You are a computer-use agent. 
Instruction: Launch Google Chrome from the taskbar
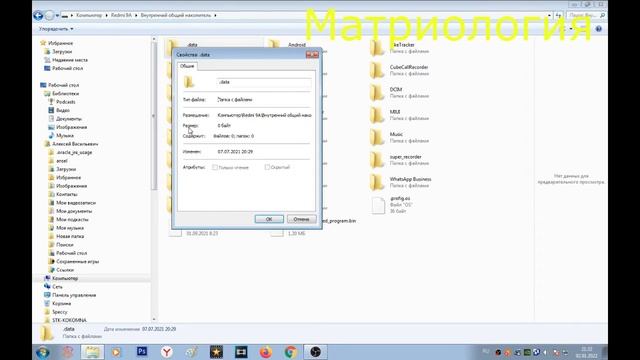point(291,351)
